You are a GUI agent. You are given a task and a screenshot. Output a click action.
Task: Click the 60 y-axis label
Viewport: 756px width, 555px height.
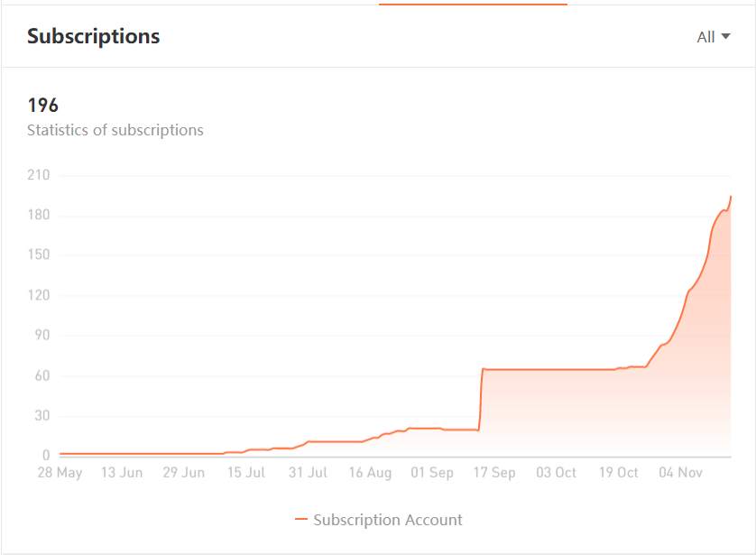pyautogui.click(x=41, y=375)
